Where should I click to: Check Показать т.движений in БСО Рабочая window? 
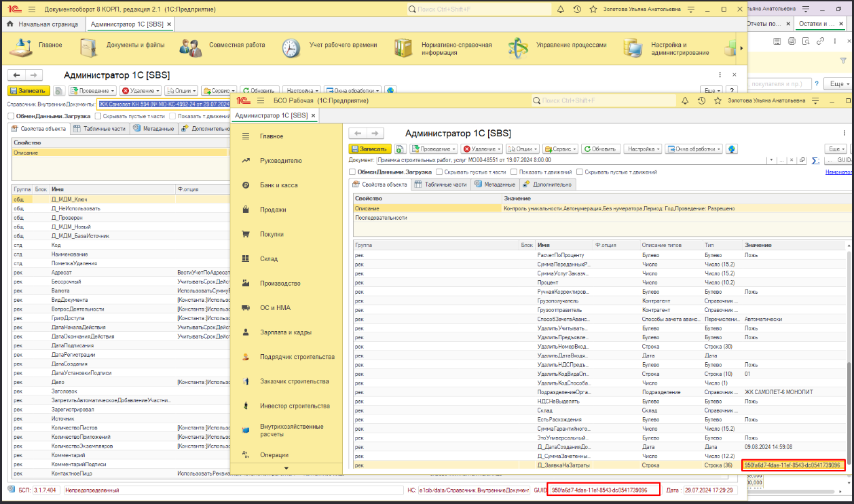tap(513, 172)
